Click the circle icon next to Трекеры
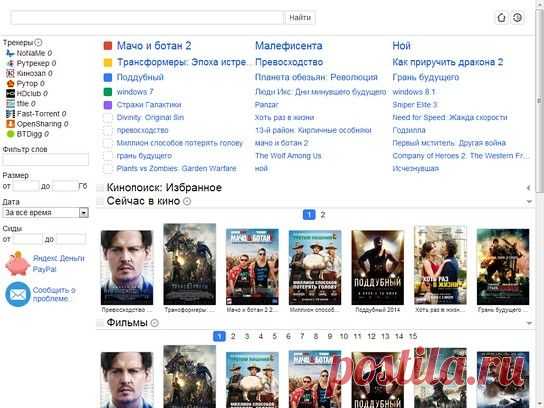The image size is (544, 408). (39, 42)
